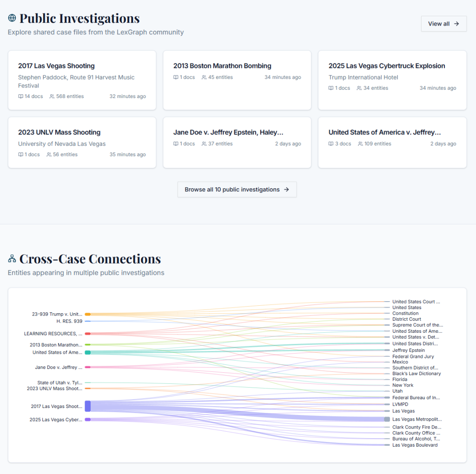Open the 2017 Las Vegas Shooting title
The height and width of the screenshot is (474, 476).
[56, 66]
